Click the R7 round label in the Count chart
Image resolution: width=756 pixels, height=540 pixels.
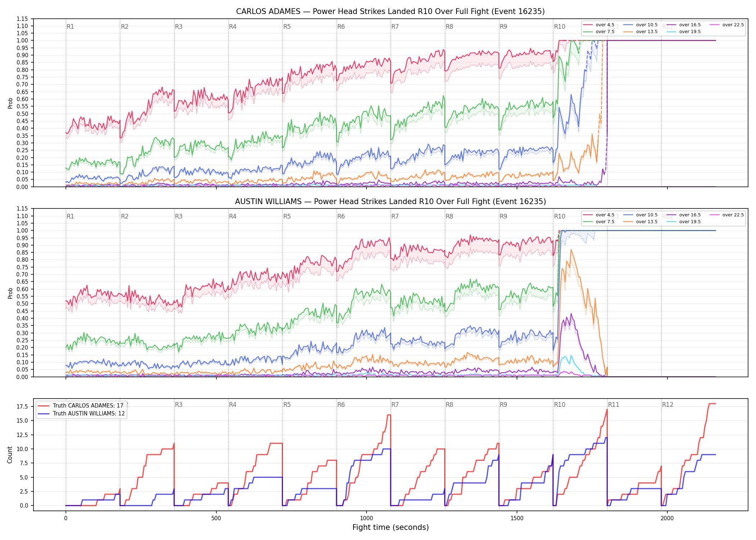coord(395,405)
